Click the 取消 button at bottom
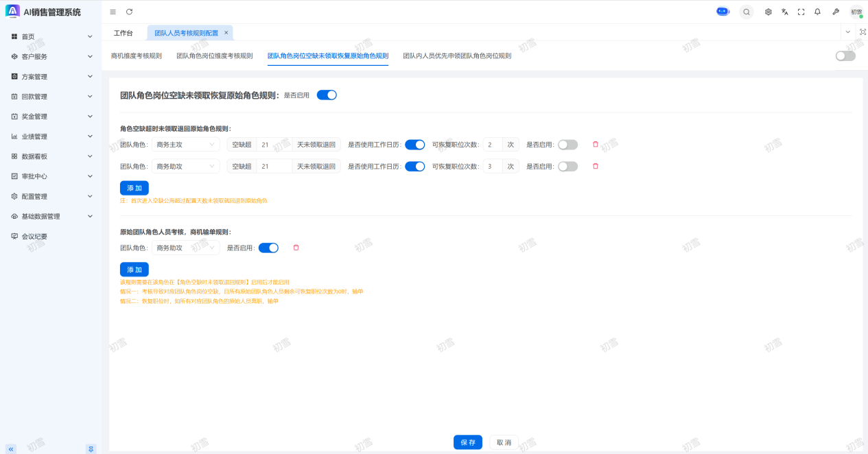Screen dimensions: 868x454 coord(504,442)
